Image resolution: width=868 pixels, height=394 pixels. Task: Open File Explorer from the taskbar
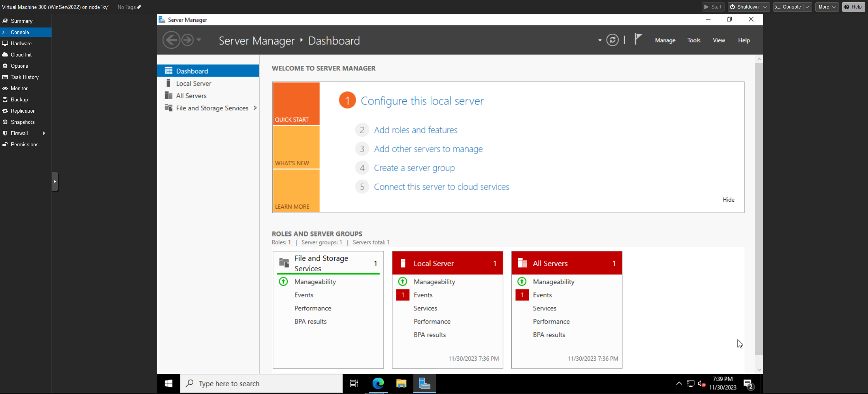point(401,384)
